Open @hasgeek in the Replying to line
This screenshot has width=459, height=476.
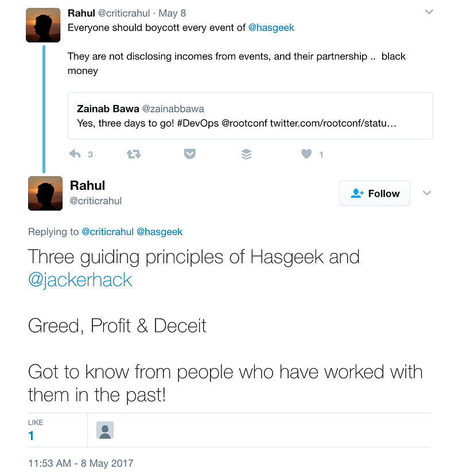pyautogui.click(x=160, y=232)
